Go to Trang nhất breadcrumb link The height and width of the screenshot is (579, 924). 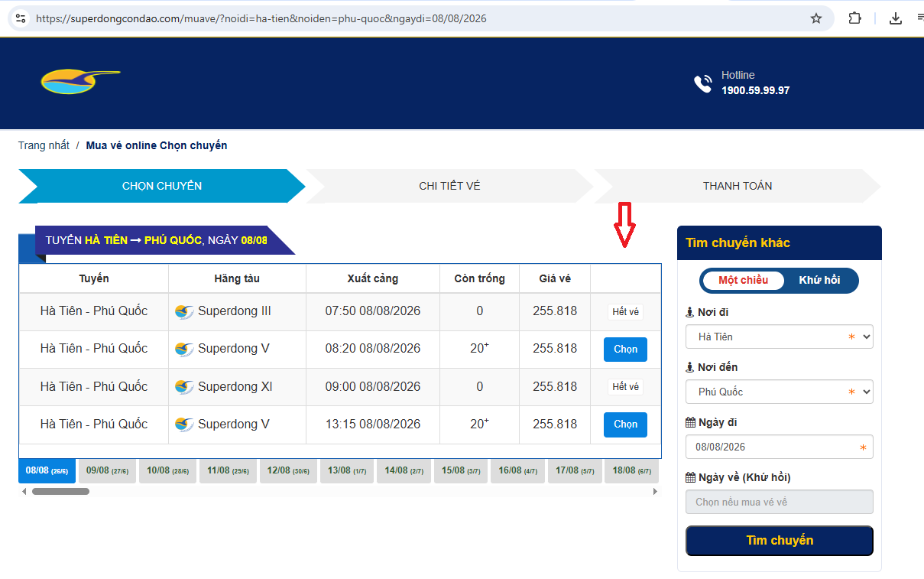[44, 145]
